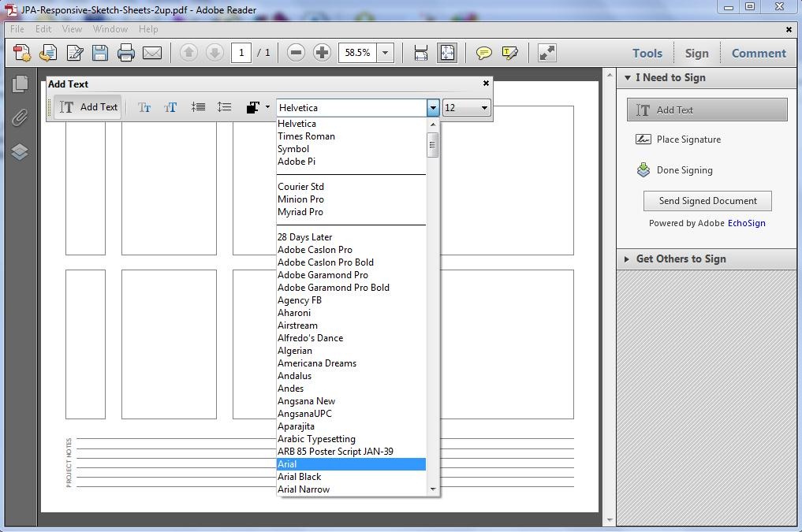Click the Sign or add text icon
The height and width of the screenshot is (532, 802).
pyautogui.click(x=75, y=53)
